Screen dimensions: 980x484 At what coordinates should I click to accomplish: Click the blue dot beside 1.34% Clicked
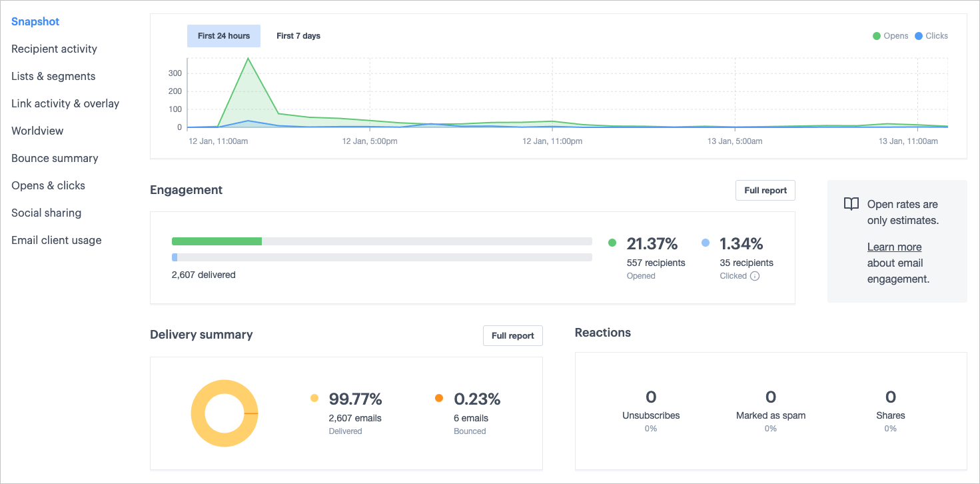pos(706,242)
